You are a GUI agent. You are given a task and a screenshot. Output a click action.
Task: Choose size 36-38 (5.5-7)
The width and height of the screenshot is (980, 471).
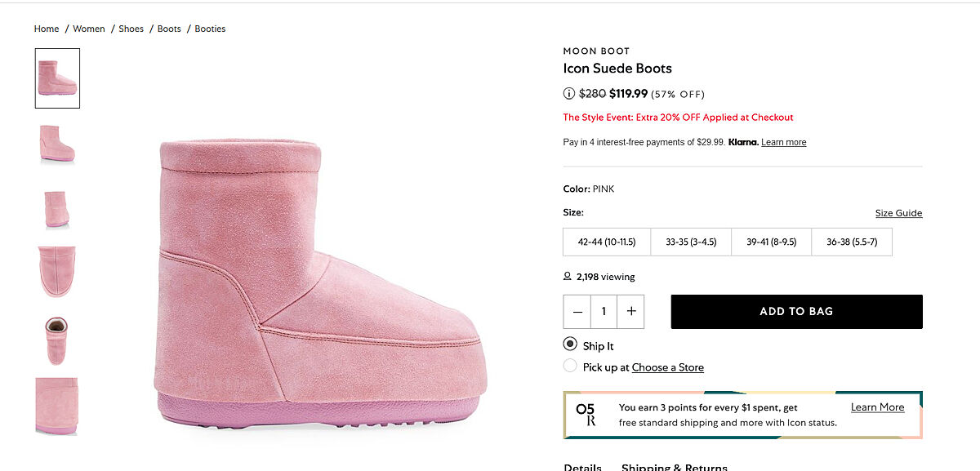tap(852, 242)
